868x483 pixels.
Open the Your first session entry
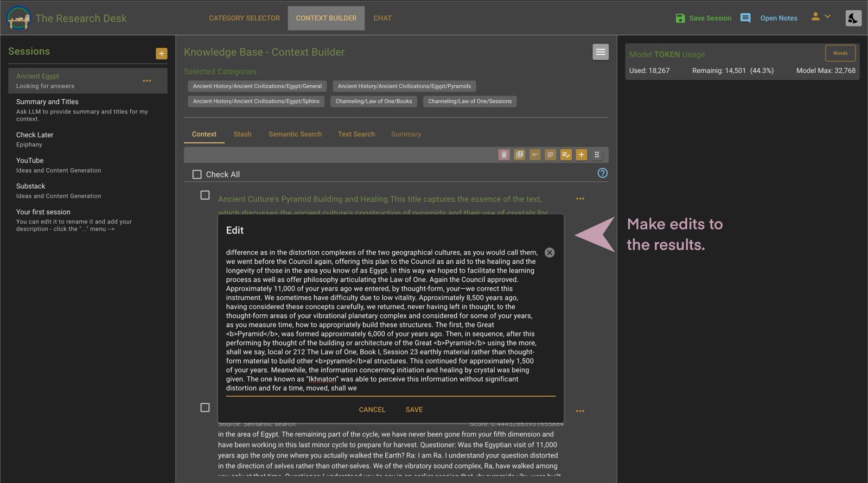[87, 220]
